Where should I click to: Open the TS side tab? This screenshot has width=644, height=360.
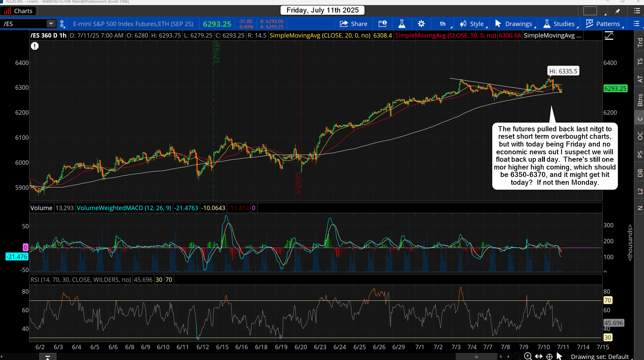tap(640, 61)
